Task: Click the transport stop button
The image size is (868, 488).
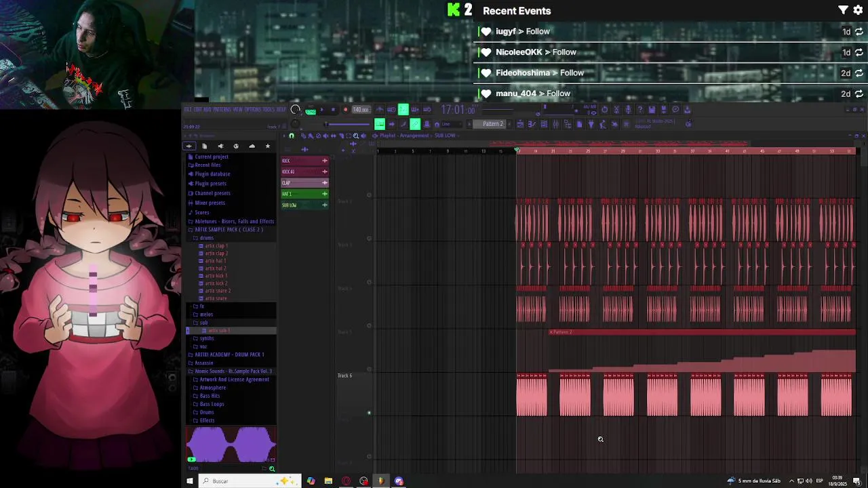Action: pyautogui.click(x=333, y=110)
